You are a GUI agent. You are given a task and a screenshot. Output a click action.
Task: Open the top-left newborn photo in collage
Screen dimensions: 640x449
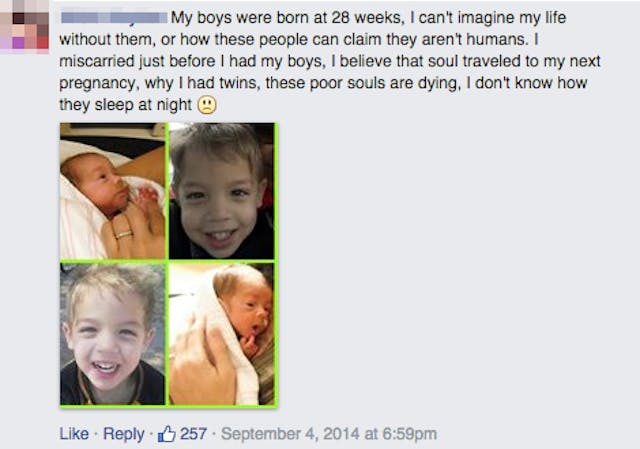[113, 191]
